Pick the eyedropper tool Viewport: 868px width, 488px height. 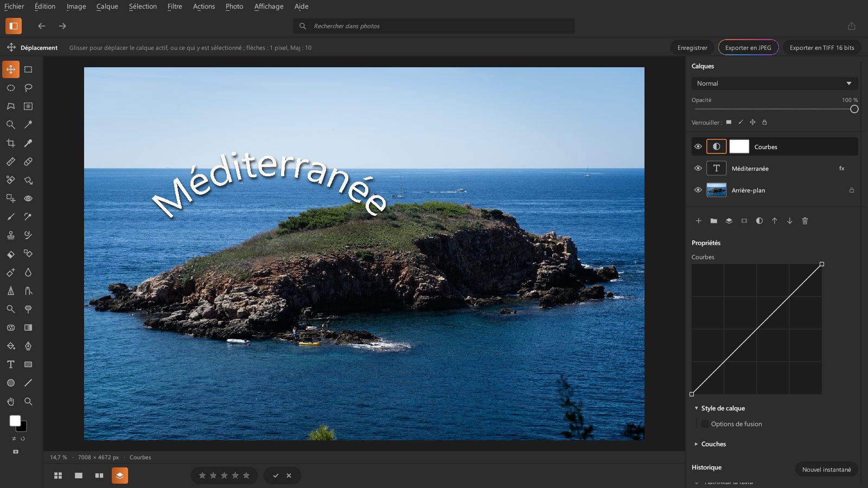(28, 143)
